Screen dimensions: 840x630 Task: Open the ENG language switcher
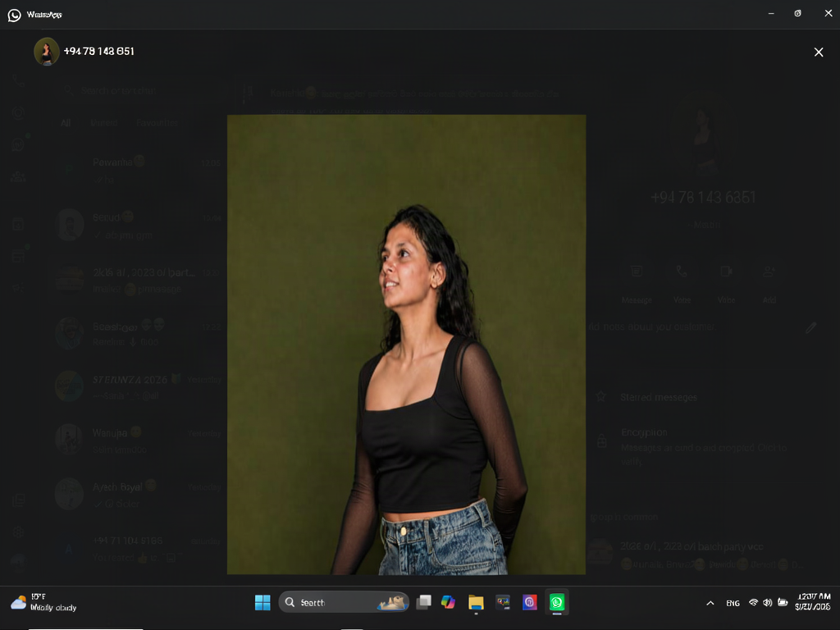(x=733, y=603)
